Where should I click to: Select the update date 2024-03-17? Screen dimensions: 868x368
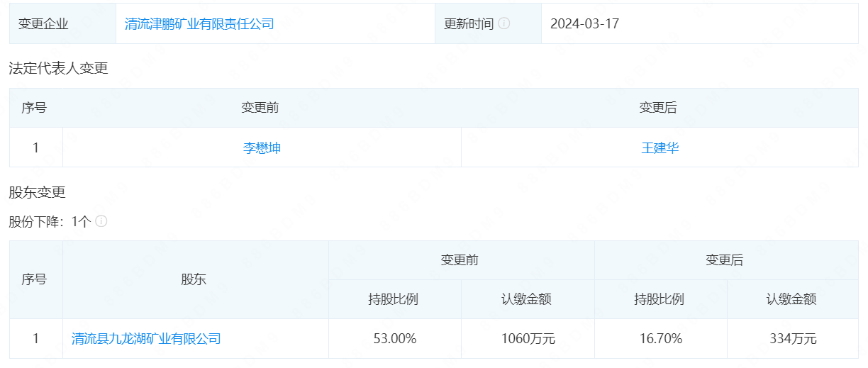584,23
